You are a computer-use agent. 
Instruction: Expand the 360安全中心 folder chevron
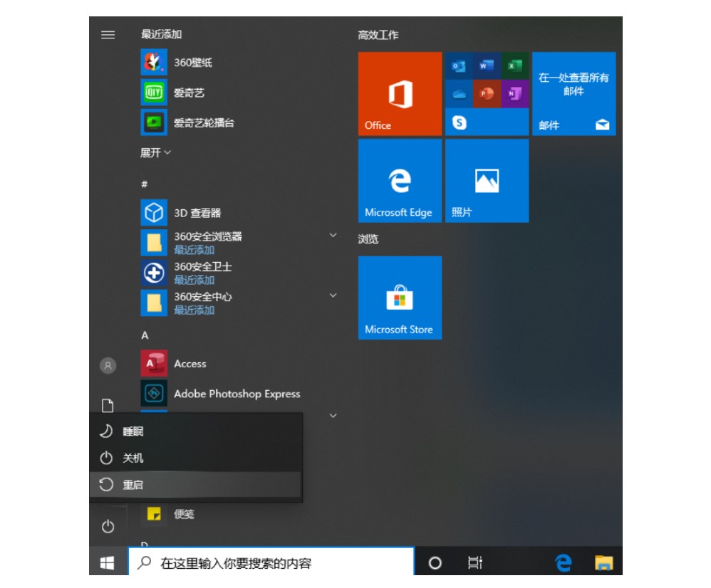[333, 295]
